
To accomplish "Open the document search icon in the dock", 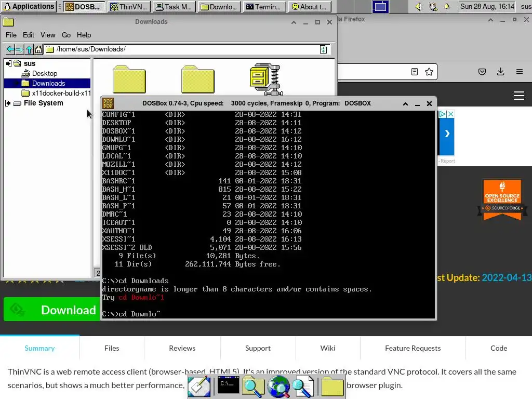I will point(303,387).
